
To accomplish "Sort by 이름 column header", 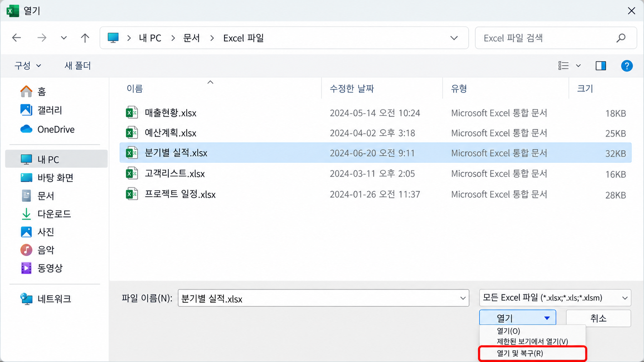I will [x=135, y=89].
